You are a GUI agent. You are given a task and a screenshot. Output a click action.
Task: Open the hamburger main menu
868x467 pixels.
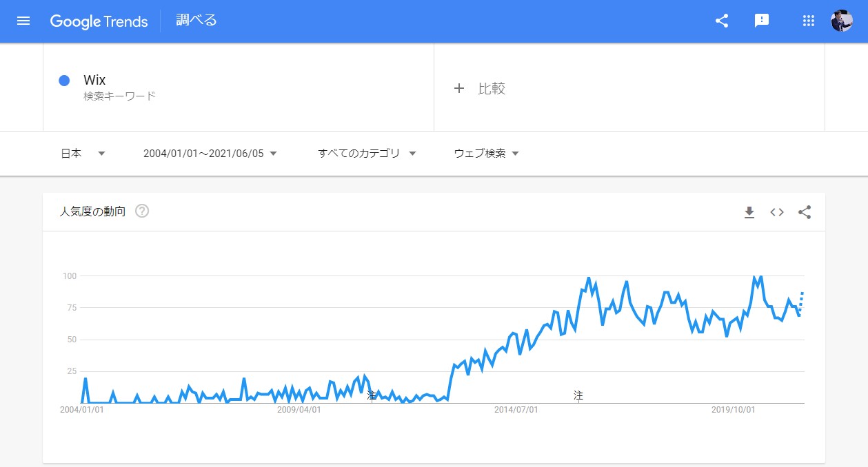pyautogui.click(x=23, y=21)
